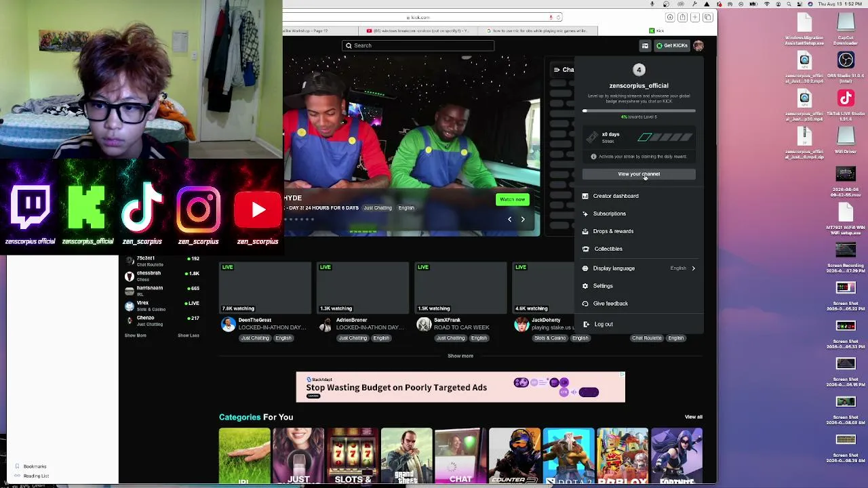Image resolution: width=868 pixels, height=488 pixels.
Task: Open WindowsMigrationAssistantSetup.exe desktop file
Action: click(x=804, y=30)
